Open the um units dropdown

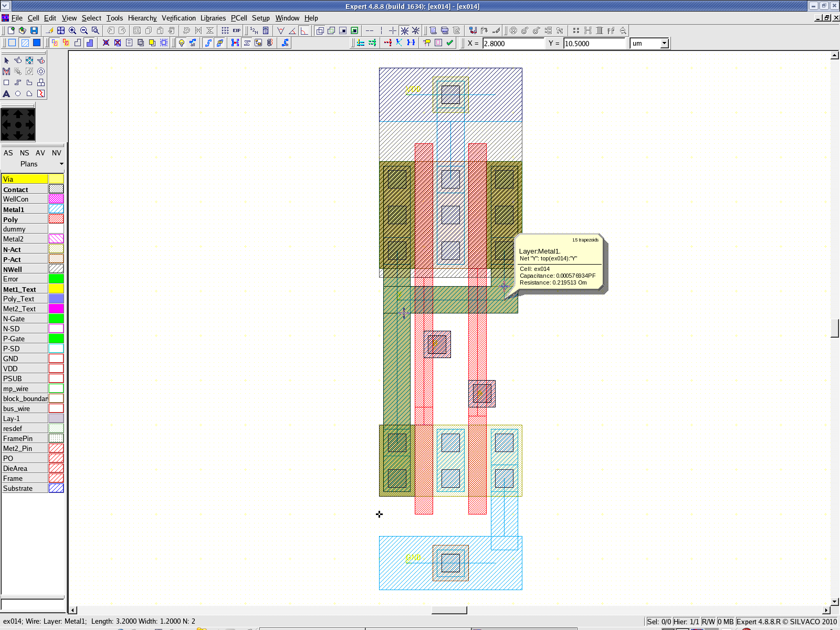click(664, 44)
